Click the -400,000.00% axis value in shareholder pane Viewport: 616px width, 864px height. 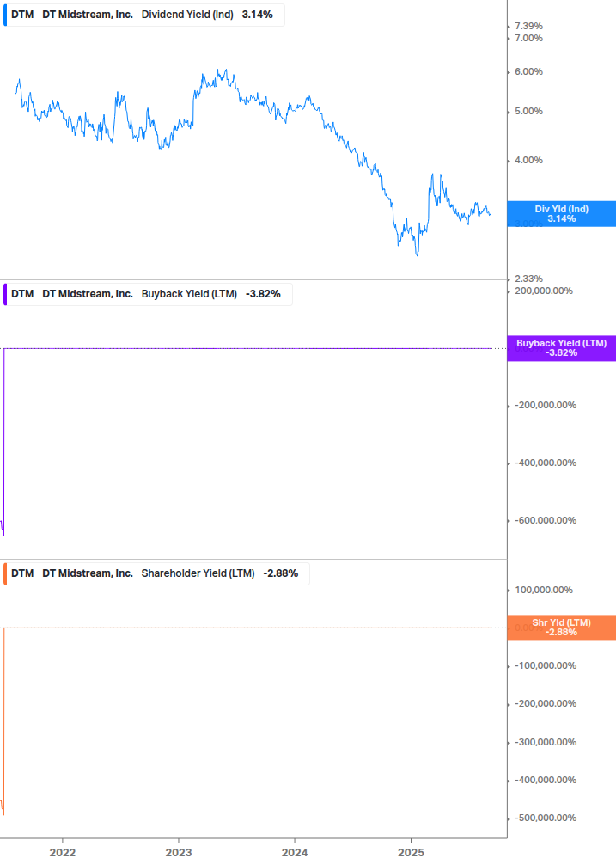point(546,781)
